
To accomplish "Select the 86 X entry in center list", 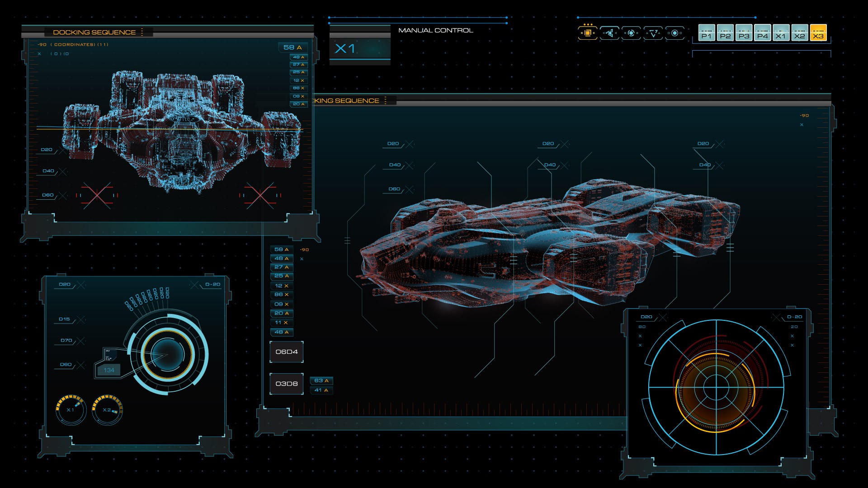I will [281, 295].
